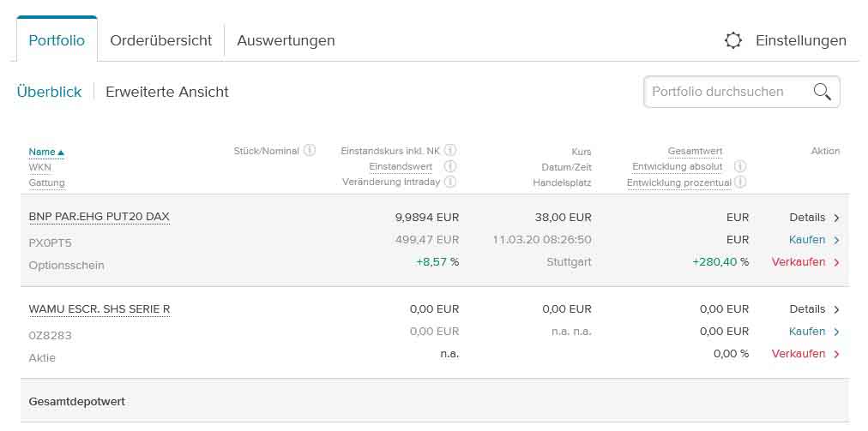Select the Überblick view

(49, 92)
